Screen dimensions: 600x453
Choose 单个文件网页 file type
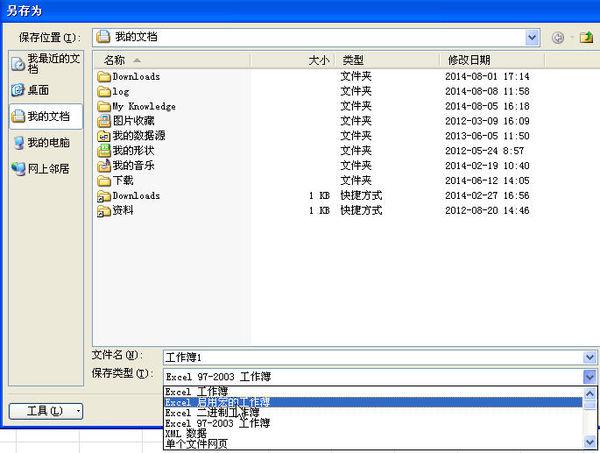tap(373, 444)
